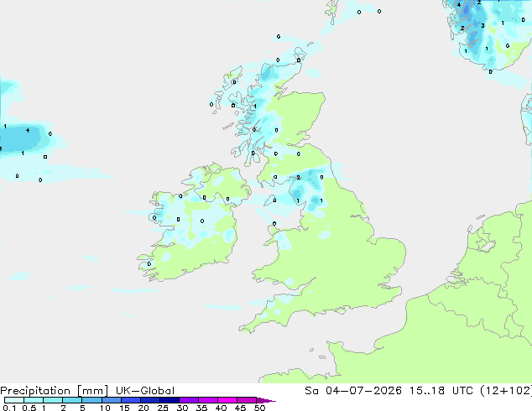Click the 30 to 35 mm legend swatch
This screenshot has height=411, width=532.
click(188, 400)
